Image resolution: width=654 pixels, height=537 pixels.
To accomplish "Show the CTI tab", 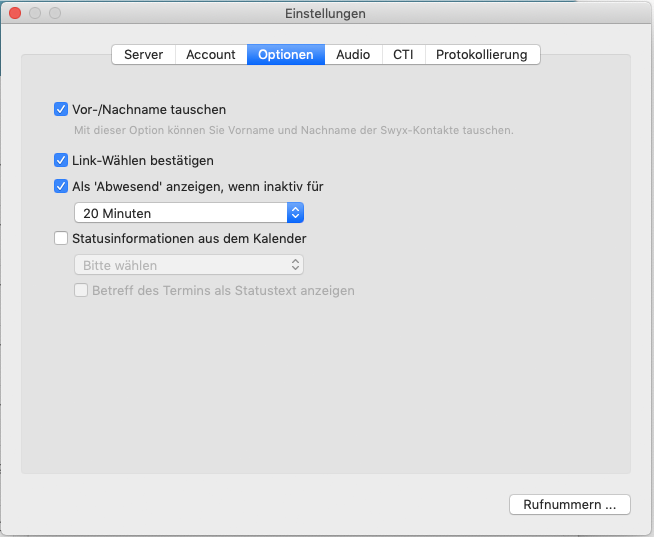I will coord(403,55).
